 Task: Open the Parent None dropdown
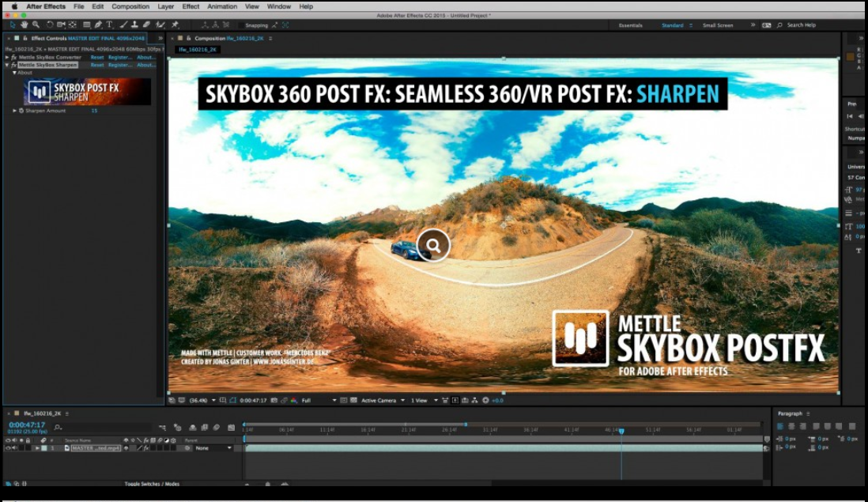[x=213, y=447]
